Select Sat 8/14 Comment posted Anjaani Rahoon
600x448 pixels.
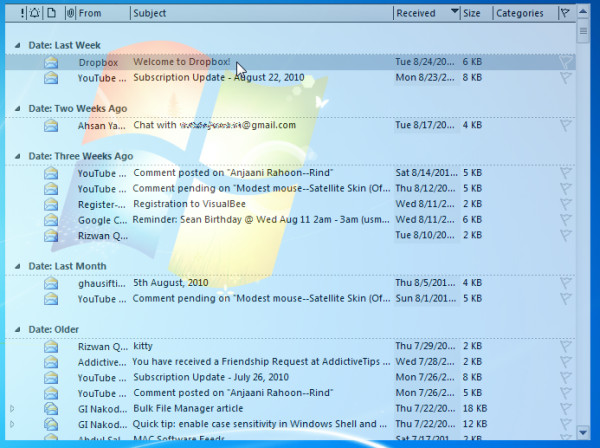click(x=233, y=173)
